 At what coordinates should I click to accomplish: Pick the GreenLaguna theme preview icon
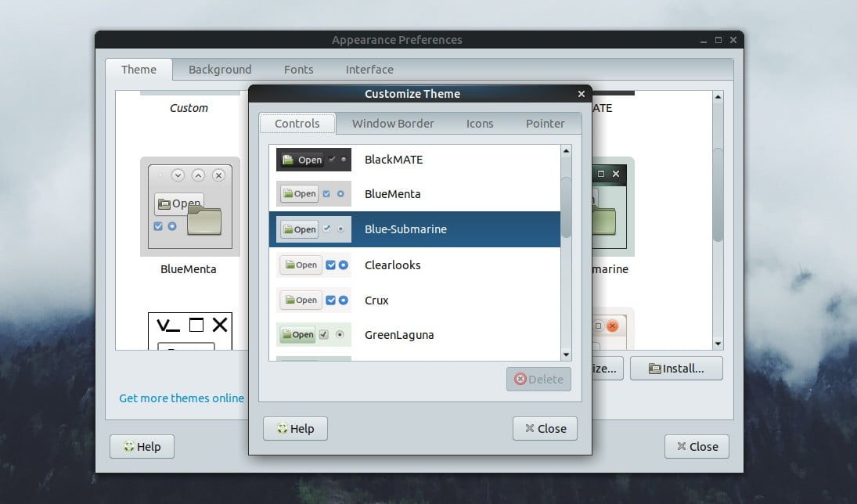point(313,335)
